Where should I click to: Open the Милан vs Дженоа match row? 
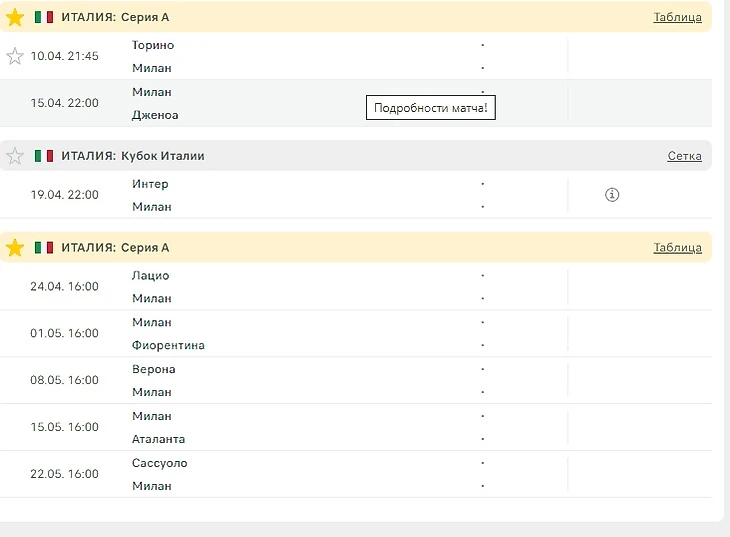coord(356,103)
